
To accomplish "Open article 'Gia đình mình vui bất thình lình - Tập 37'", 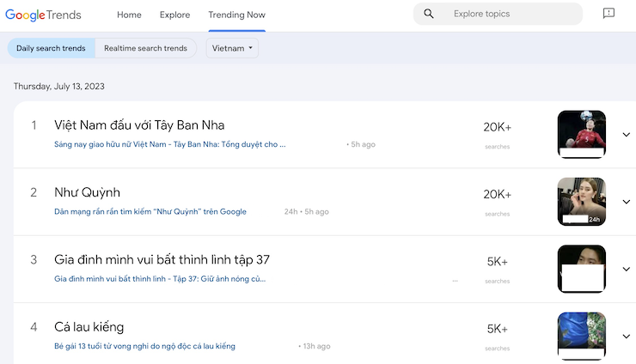I will (160, 279).
